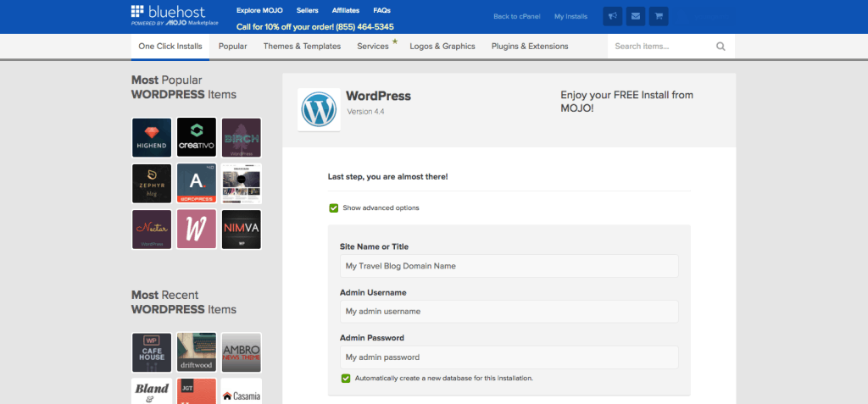The image size is (868, 404).
Task: Click the 'Version 4.4' text
Action: (366, 111)
